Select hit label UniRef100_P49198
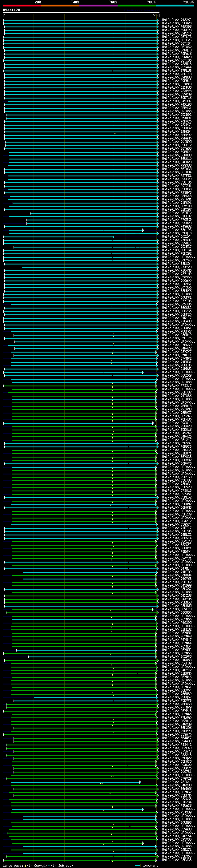 click(177, 104)
